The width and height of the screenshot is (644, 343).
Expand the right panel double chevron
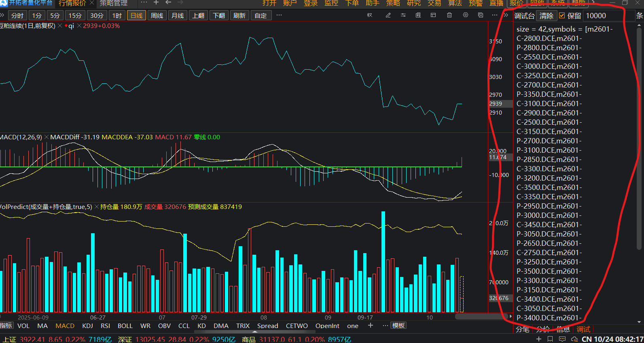506,15
